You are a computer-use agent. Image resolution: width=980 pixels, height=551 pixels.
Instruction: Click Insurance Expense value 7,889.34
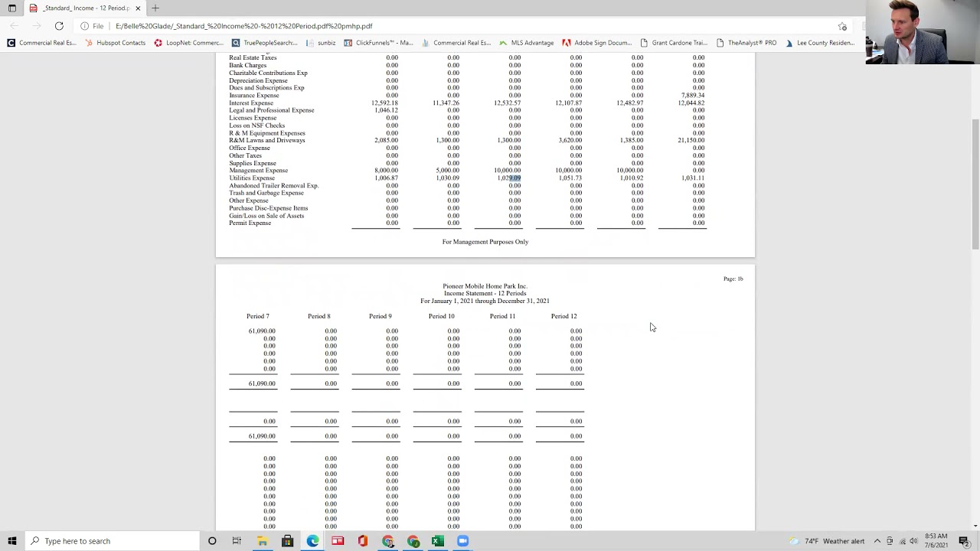(692, 96)
